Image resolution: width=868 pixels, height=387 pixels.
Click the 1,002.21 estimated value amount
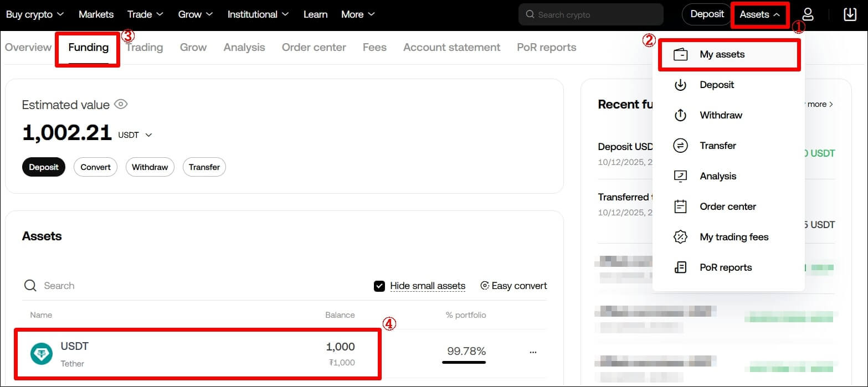coord(67,133)
